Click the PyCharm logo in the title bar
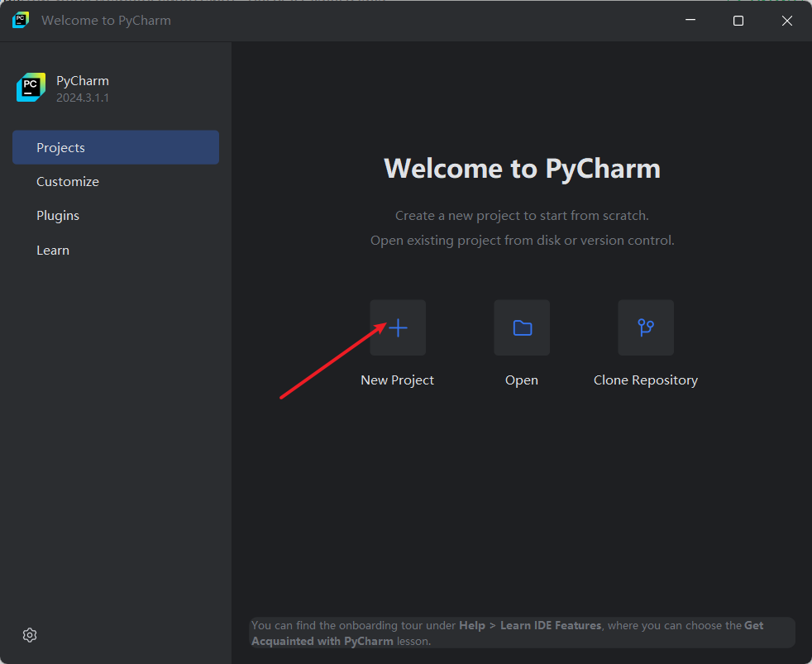 coord(20,20)
